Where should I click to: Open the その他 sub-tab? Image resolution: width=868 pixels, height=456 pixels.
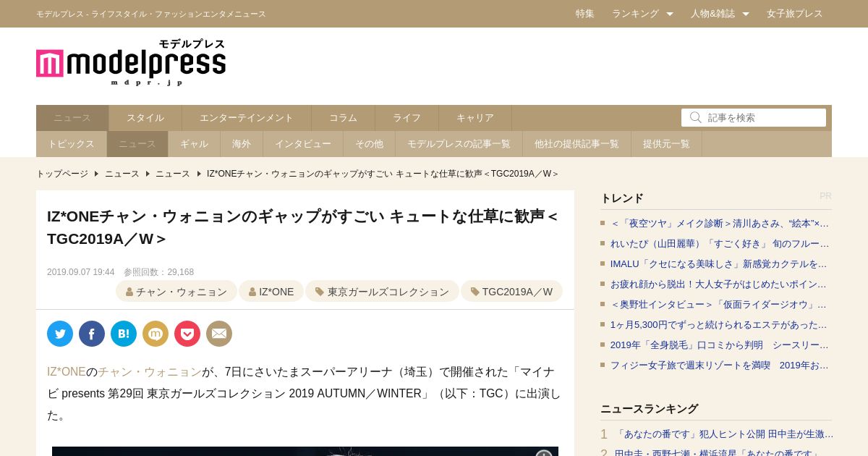pos(370,144)
